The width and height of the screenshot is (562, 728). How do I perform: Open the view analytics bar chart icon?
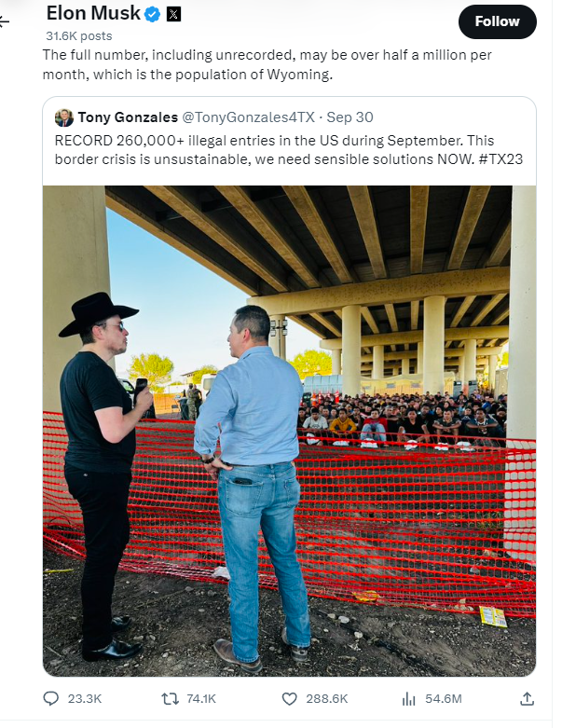click(x=408, y=698)
